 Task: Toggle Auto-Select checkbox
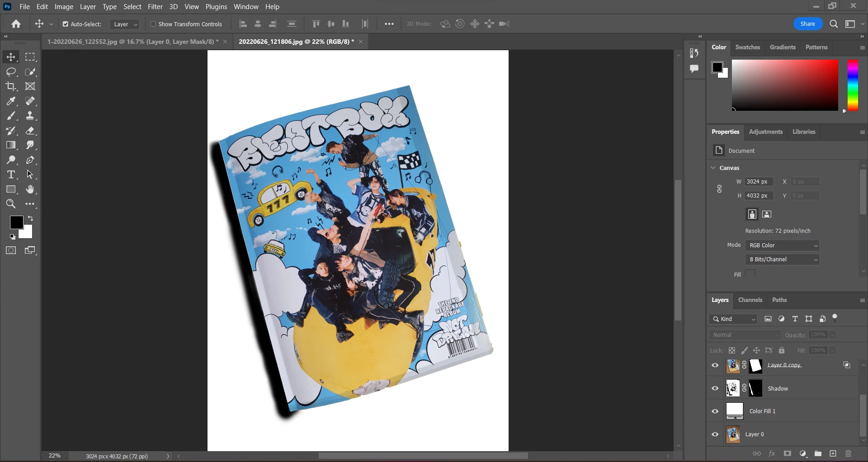(66, 24)
